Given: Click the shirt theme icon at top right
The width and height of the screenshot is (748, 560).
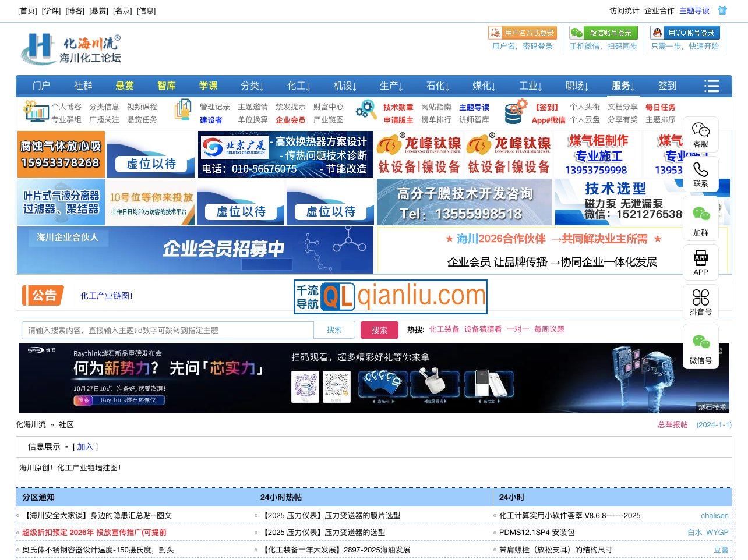Looking at the screenshot, I should tap(722, 10).
